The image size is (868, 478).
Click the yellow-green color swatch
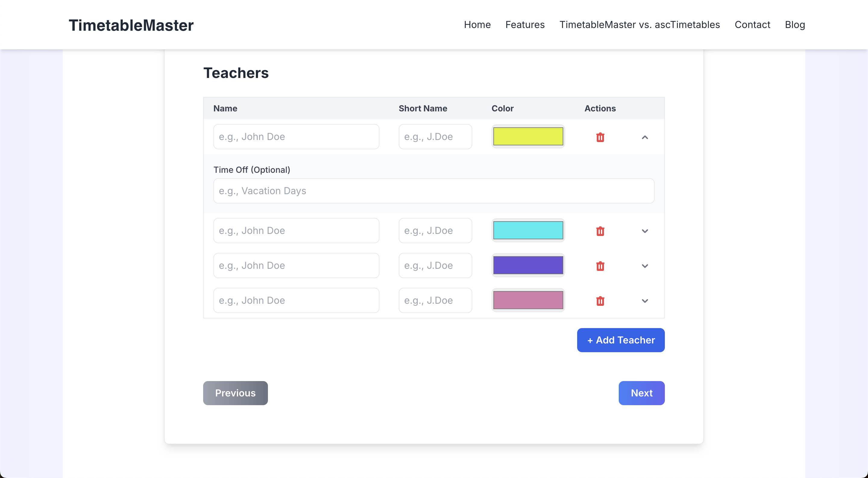pos(527,136)
